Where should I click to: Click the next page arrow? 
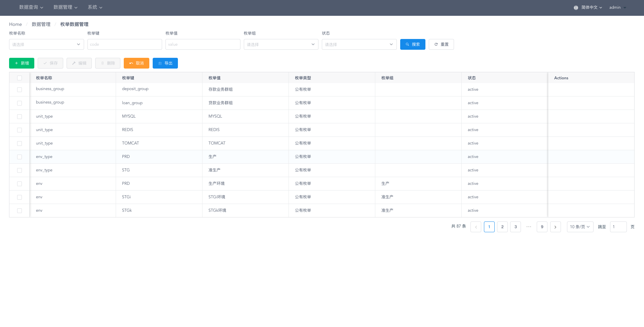coord(555,227)
